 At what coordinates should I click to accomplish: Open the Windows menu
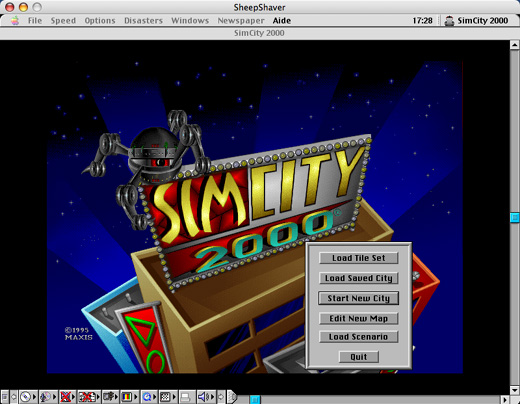tap(190, 21)
